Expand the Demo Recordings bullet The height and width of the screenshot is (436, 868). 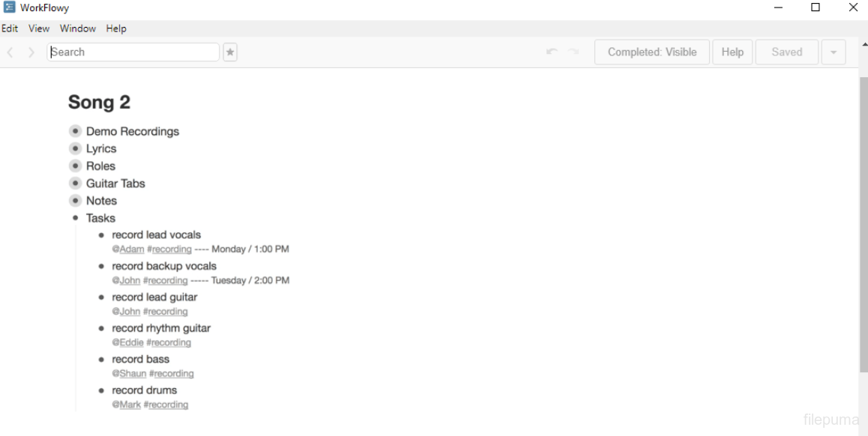click(x=75, y=131)
